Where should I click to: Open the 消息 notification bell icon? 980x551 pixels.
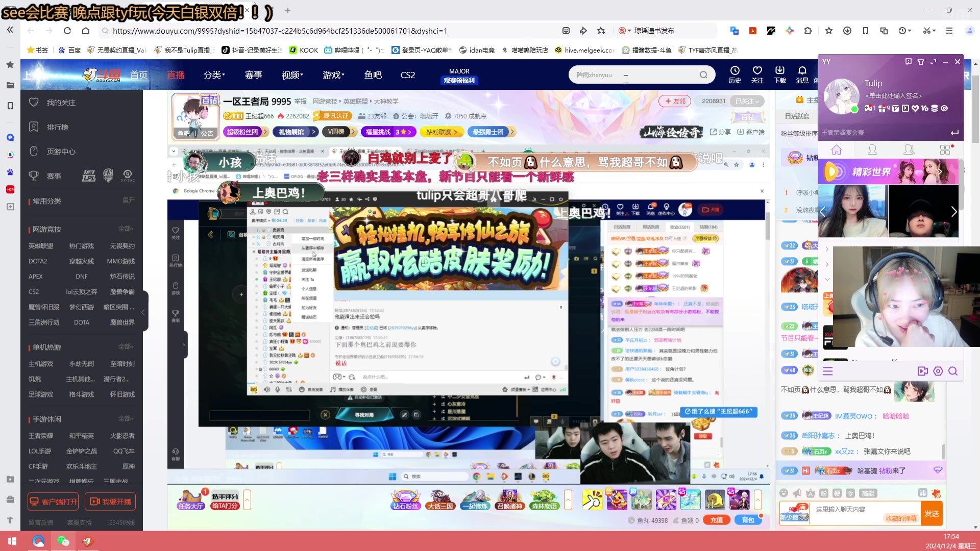click(x=802, y=74)
